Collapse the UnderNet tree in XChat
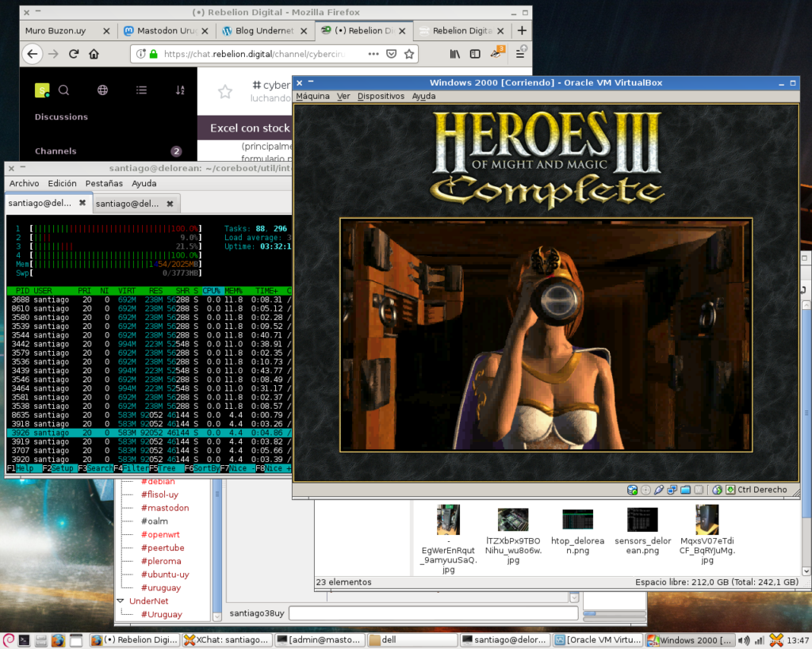Screen dimensions: 812x649 [121, 601]
